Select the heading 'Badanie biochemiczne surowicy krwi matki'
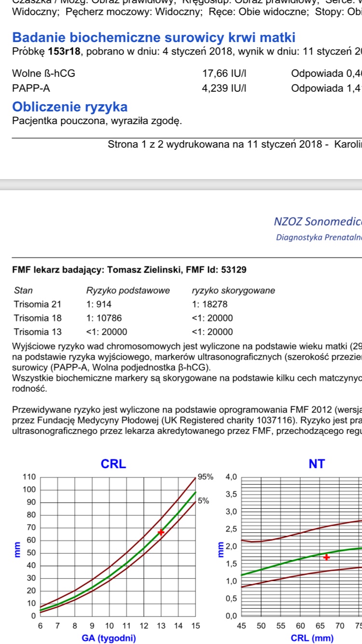This screenshot has width=362, height=644. point(153,38)
